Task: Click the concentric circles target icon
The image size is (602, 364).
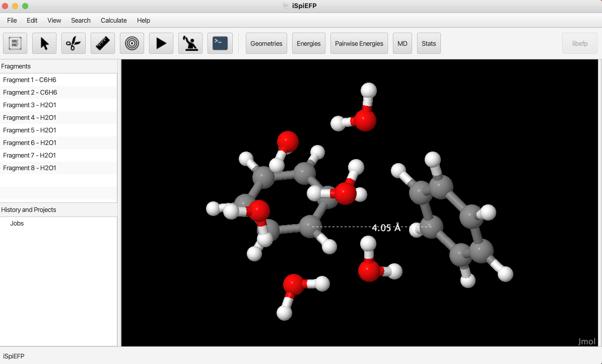Action: click(x=132, y=43)
